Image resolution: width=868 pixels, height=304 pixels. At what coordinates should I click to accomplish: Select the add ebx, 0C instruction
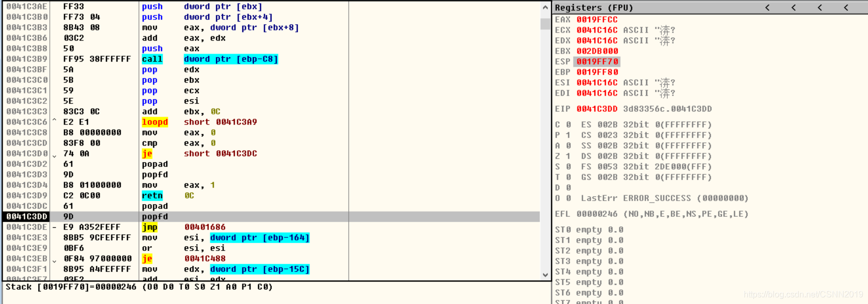[181, 111]
